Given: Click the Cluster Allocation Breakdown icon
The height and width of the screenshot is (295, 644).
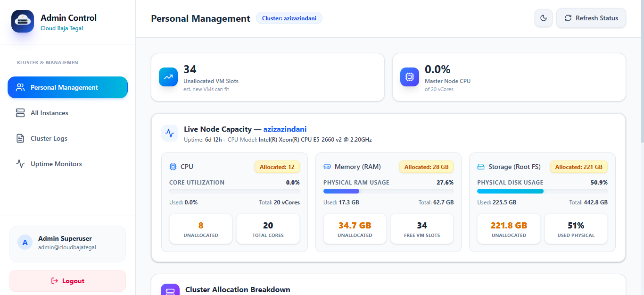Looking at the screenshot, I should tap(170, 289).
